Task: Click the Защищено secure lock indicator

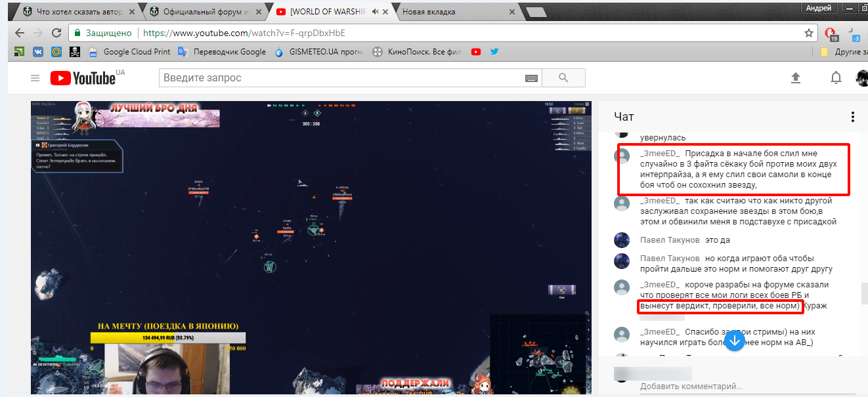Action: [102, 33]
